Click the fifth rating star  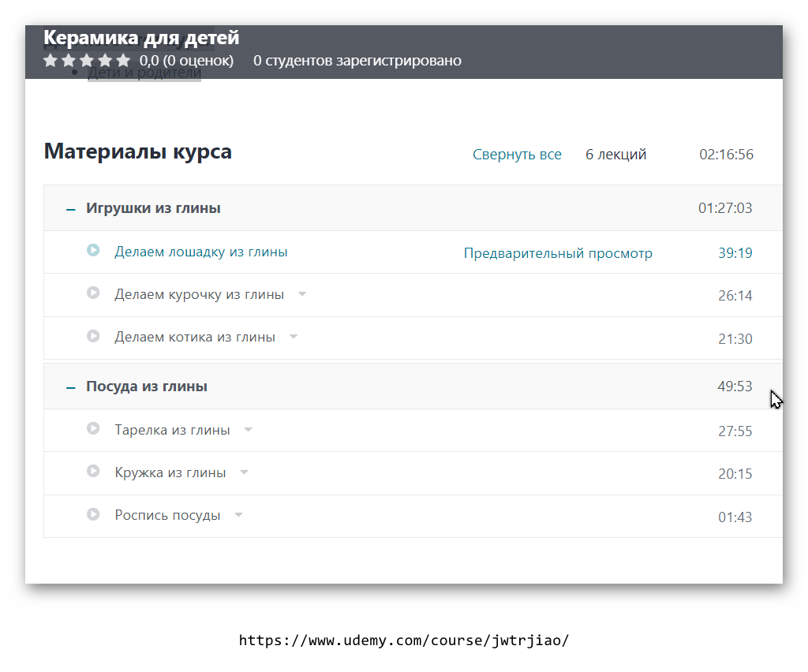[x=123, y=59]
